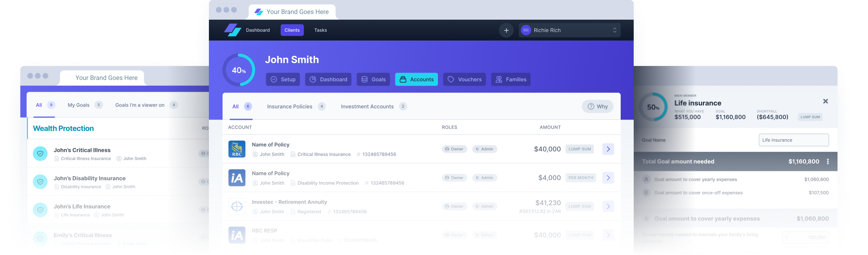868x255 pixels.
Task: Open the Richie Rich user dropdown
Action: 569,30
